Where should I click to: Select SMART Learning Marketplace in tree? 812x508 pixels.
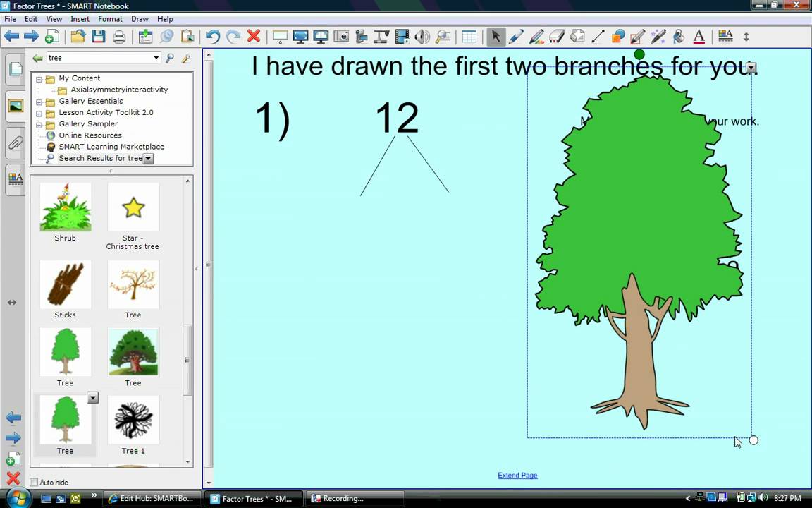point(111,147)
